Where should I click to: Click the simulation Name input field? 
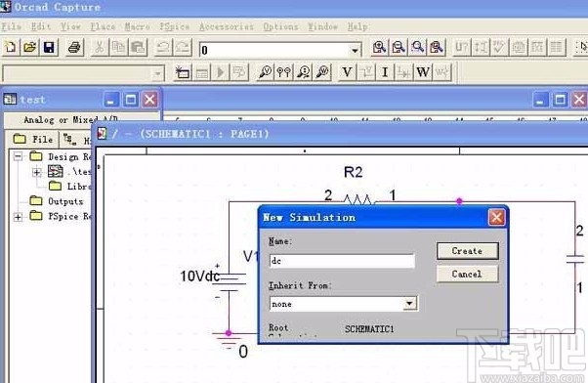342,261
